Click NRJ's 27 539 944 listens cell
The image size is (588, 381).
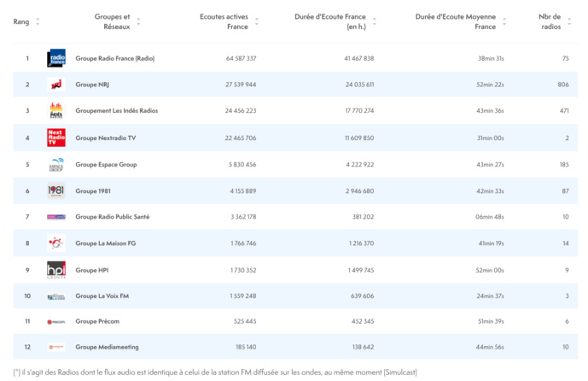pyautogui.click(x=241, y=85)
